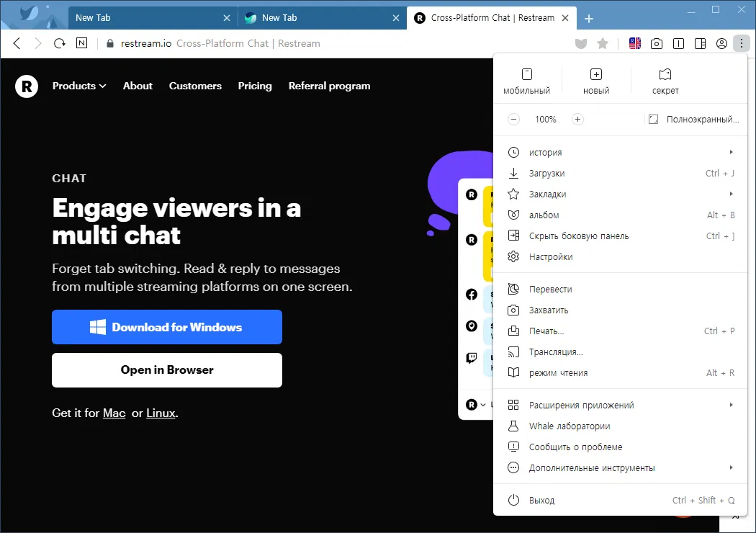Go to the Customers page
Screen dimensions: 756x533
195,86
